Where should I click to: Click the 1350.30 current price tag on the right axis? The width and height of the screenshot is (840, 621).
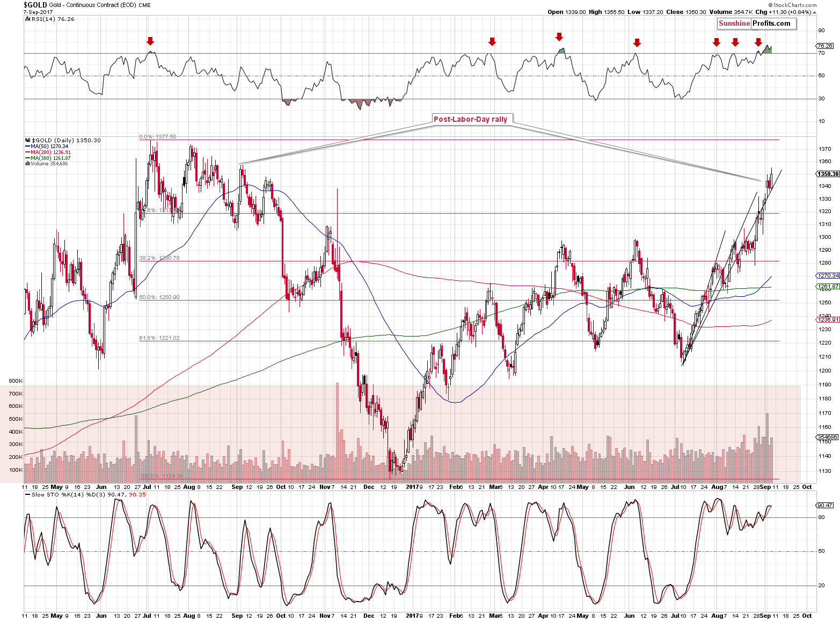pos(828,174)
